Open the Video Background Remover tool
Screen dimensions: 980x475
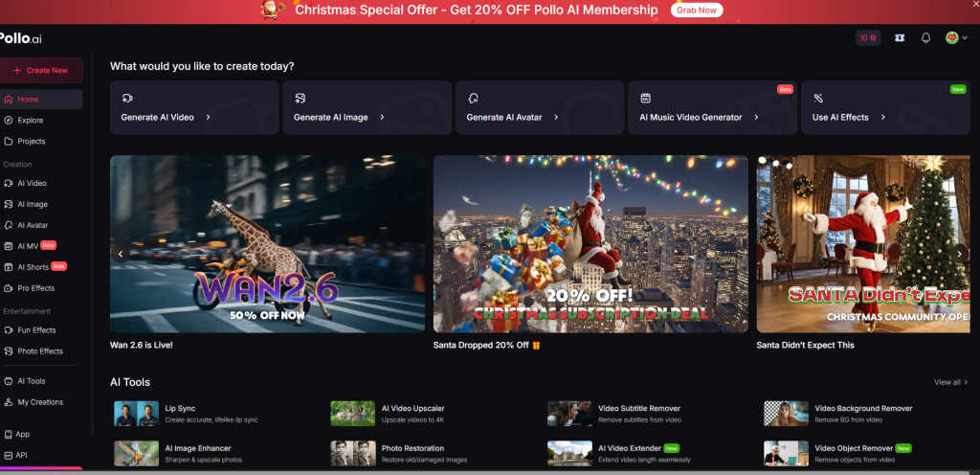pyautogui.click(x=837, y=414)
